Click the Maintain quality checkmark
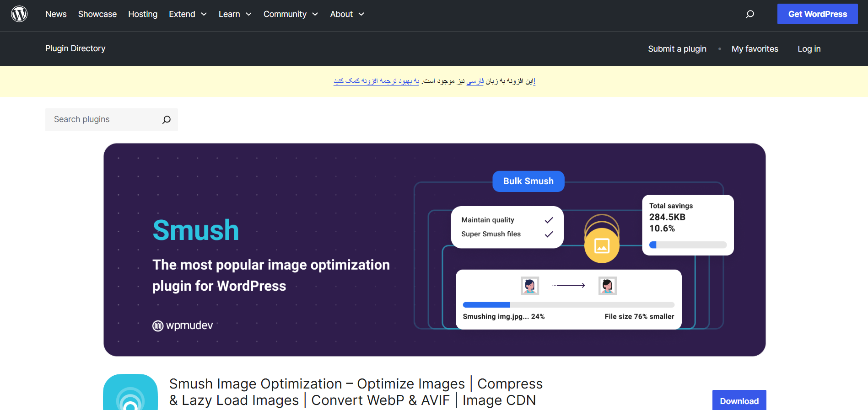 549,220
